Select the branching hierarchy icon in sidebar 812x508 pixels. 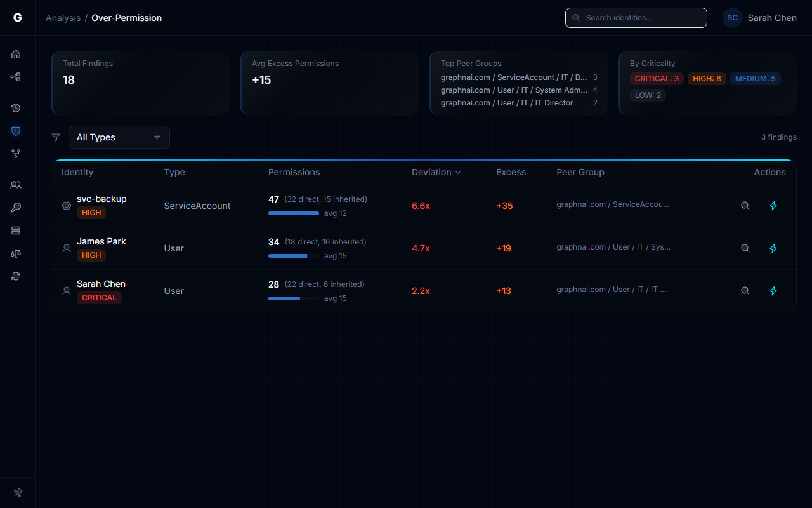click(x=16, y=153)
